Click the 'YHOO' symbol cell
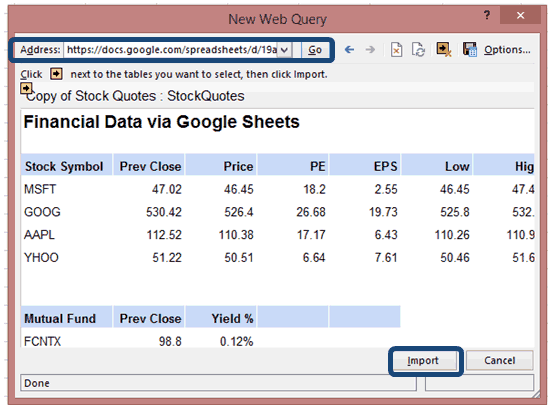The image size is (552, 410). (x=41, y=258)
